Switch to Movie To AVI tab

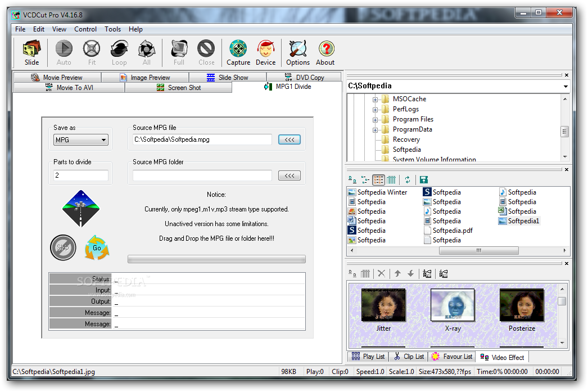tap(69, 87)
